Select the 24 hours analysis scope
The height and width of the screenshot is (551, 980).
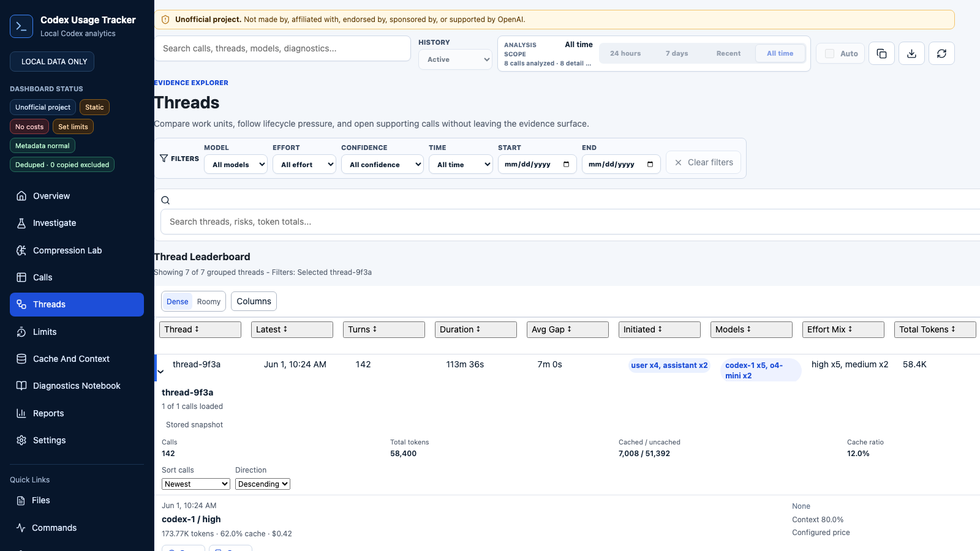[625, 54]
